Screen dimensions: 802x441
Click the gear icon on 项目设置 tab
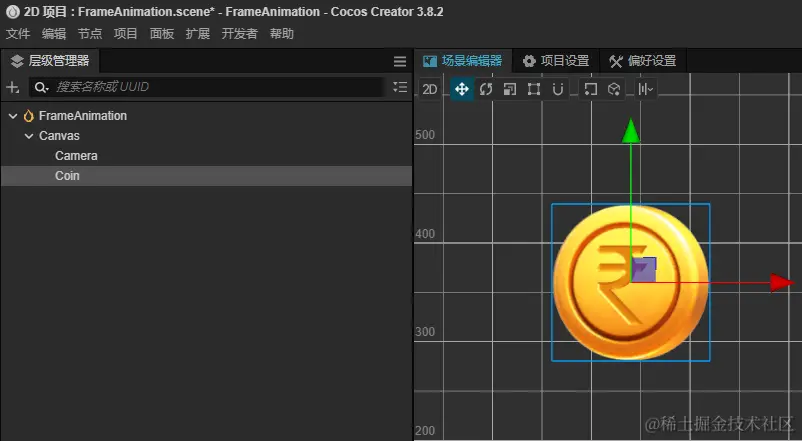[x=529, y=61]
